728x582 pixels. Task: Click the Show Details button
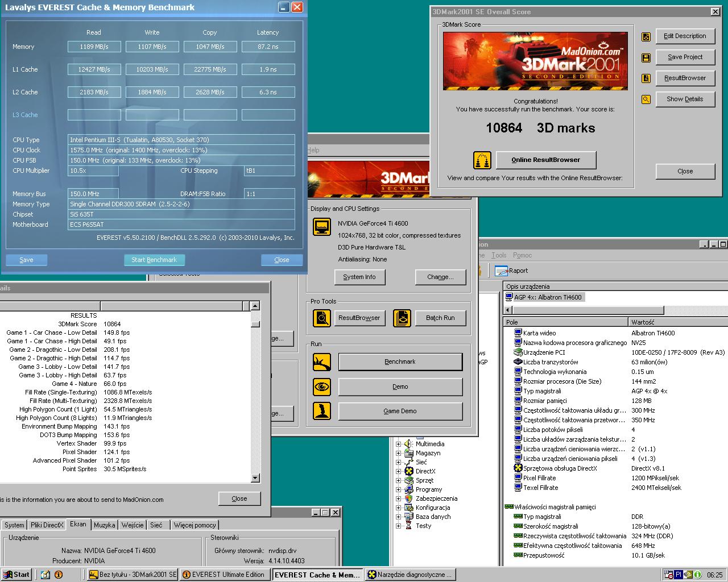685,99
